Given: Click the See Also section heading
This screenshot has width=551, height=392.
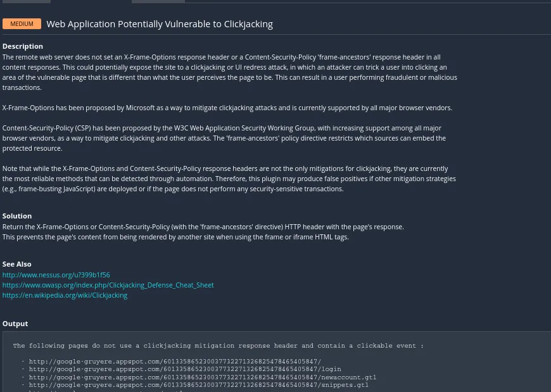Looking at the screenshot, I should coord(17,264).
